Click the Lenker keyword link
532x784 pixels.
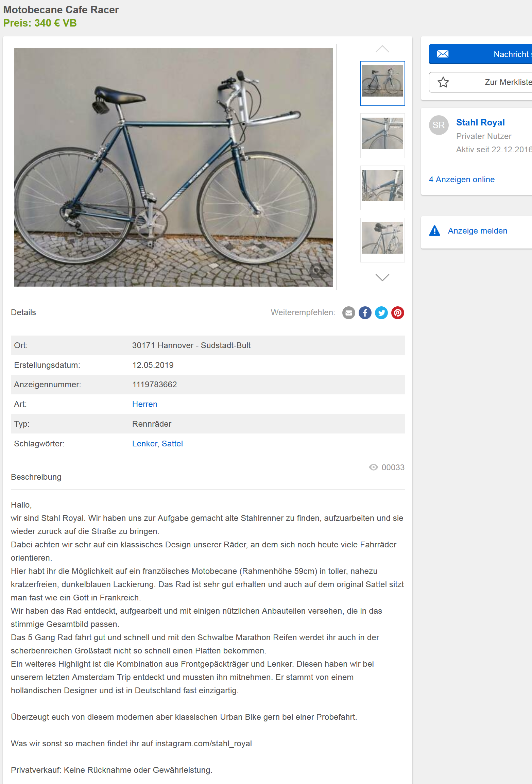click(x=144, y=444)
